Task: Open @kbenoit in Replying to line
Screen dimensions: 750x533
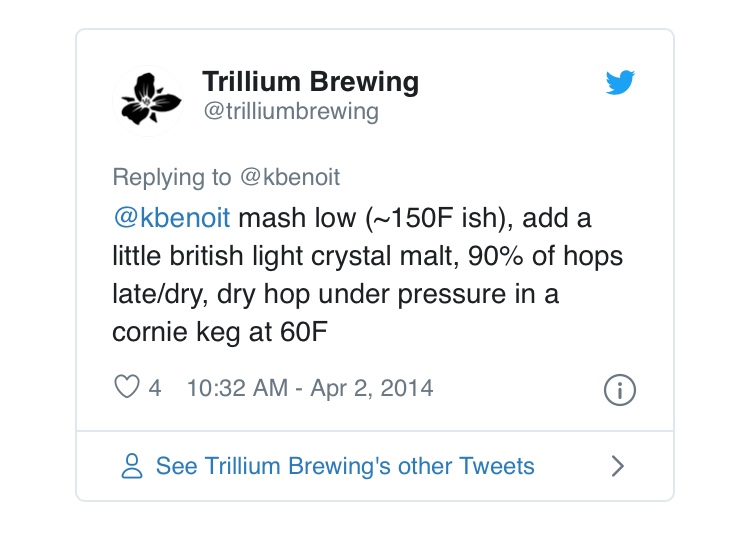Action: pyautogui.click(x=290, y=177)
